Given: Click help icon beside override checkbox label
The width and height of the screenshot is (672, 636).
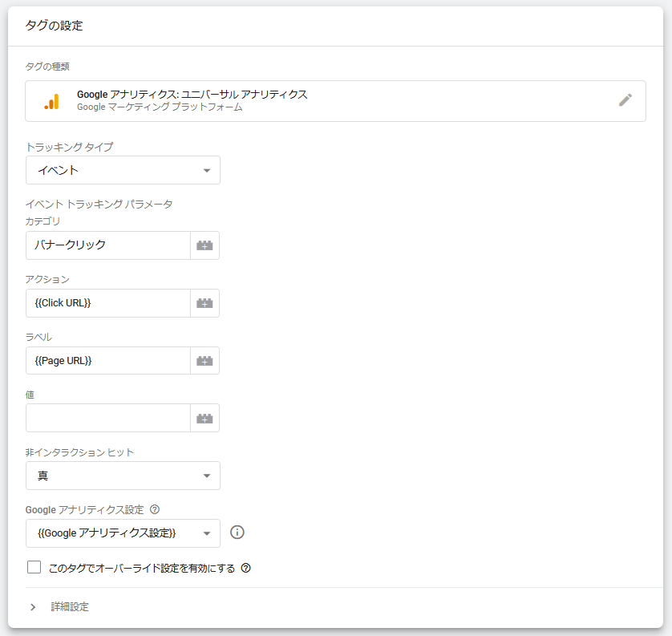Looking at the screenshot, I should (245, 569).
